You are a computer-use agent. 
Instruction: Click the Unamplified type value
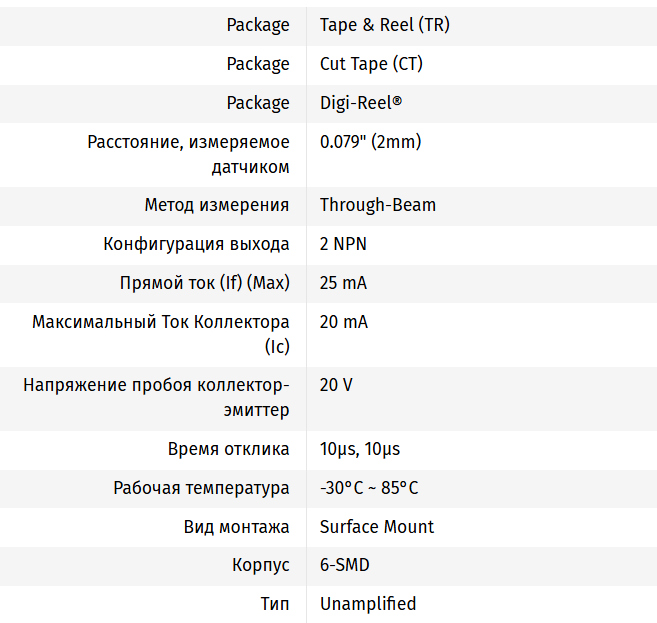(367, 604)
